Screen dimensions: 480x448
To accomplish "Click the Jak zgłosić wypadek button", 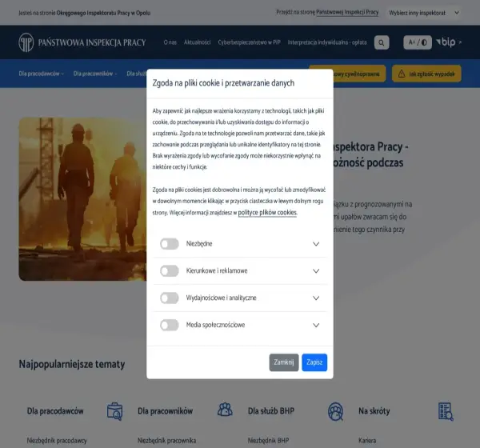I will (426, 74).
